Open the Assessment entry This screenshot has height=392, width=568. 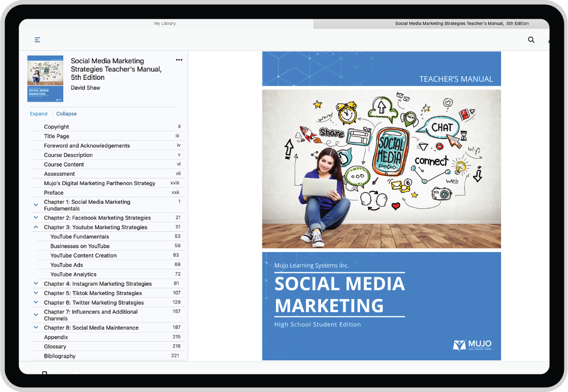pos(108,174)
